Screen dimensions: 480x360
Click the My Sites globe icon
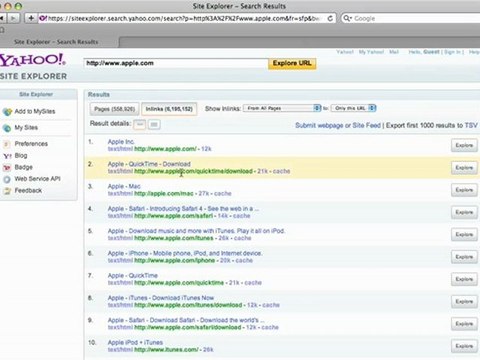(7, 128)
